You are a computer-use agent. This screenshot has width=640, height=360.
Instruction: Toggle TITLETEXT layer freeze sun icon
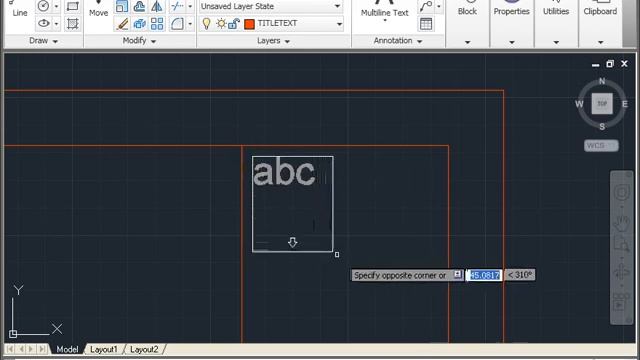(x=221, y=24)
